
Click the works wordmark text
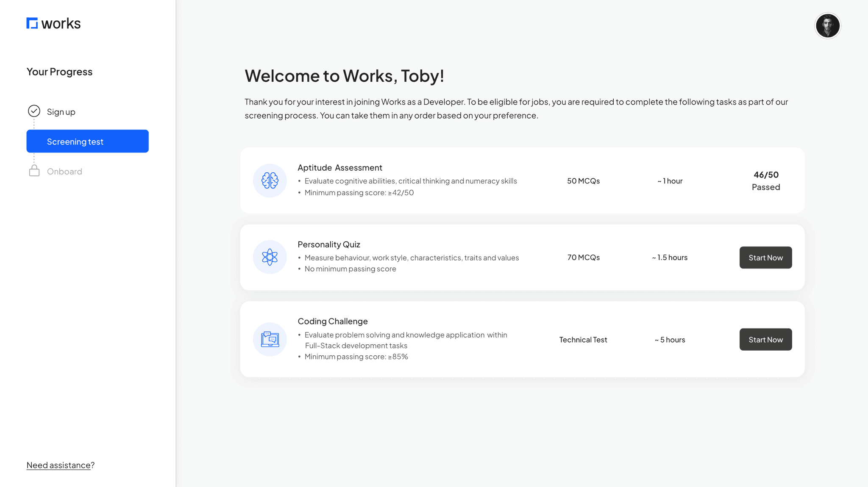(61, 24)
